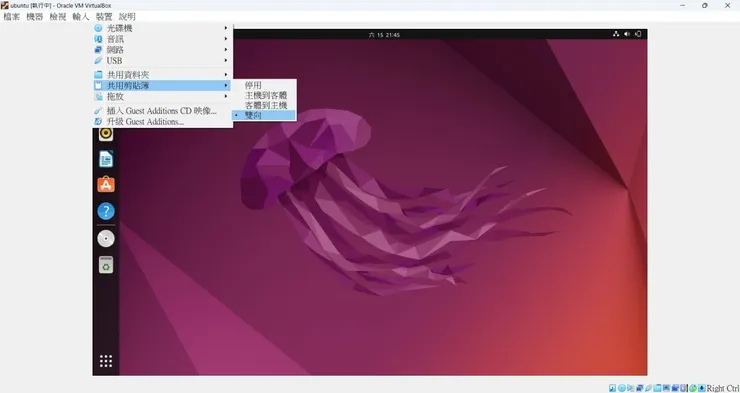This screenshot has height=393, width=740.
Task: Open the 檔案 menu
Action: coord(12,17)
